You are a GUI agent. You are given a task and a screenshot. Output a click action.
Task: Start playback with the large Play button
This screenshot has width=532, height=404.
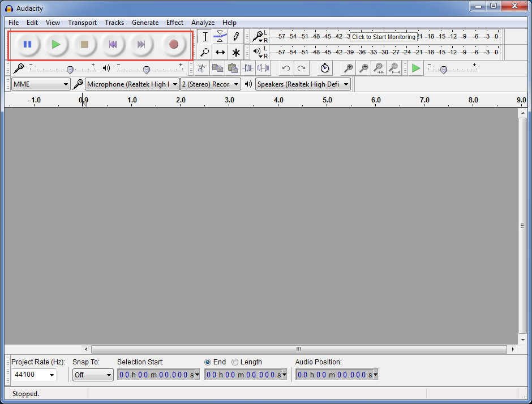[x=56, y=45]
